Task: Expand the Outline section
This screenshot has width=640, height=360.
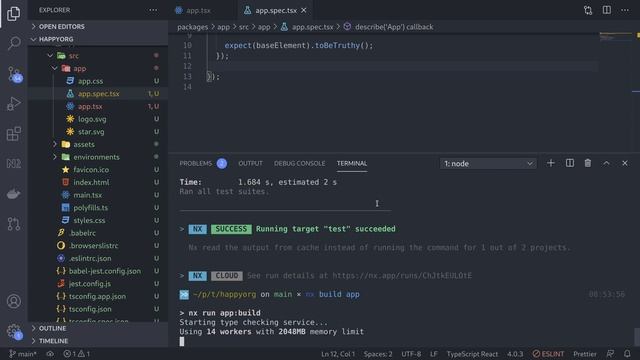Action: tap(98, 328)
